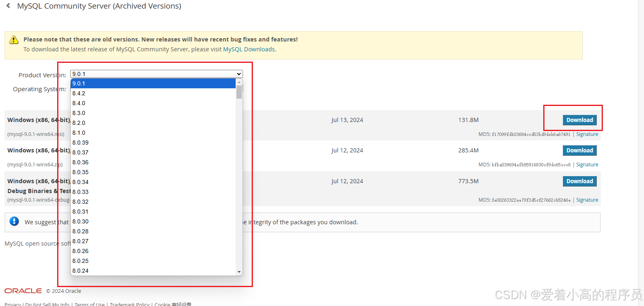Viewport: 644px width, 306px height.
Task: Open Signature link for the ZIP archive
Action: [x=587, y=165]
